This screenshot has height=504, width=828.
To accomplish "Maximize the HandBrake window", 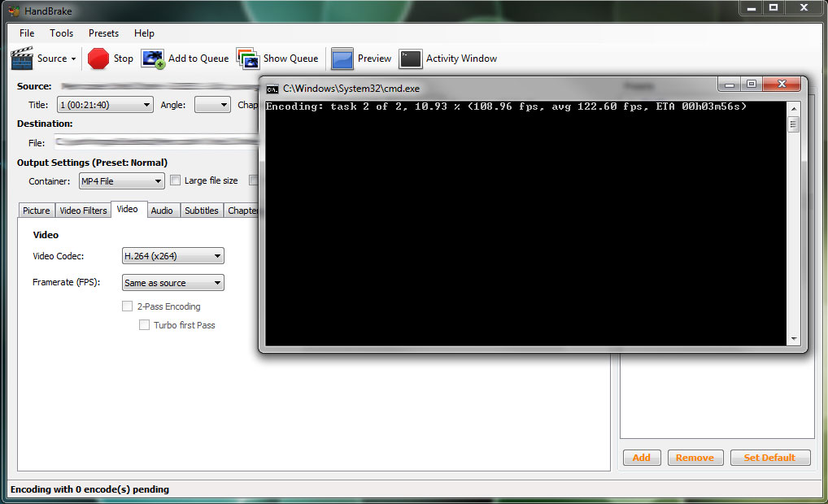I will [774, 8].
